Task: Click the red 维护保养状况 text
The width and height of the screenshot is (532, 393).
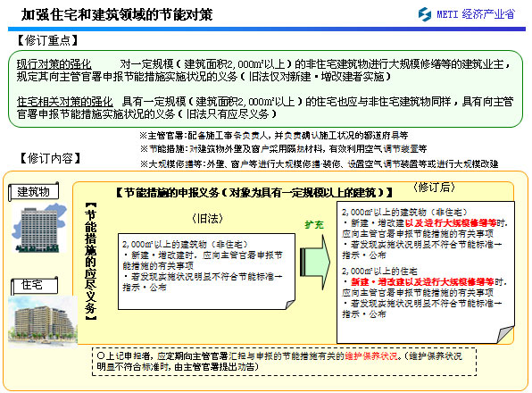Action: (371, 356)
